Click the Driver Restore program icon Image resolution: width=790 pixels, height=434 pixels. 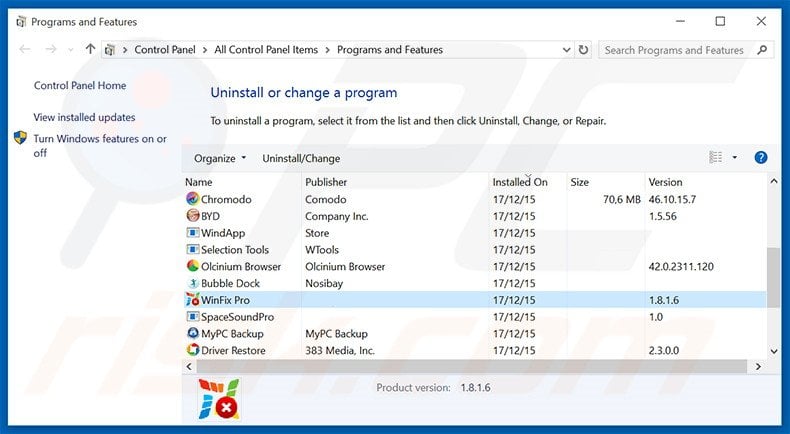tap(192, 350)
